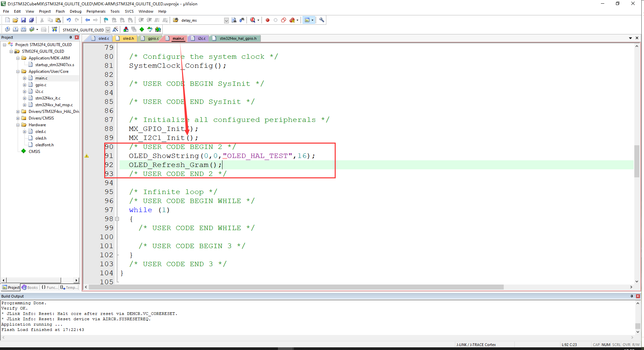Collapse the Hardware group in project tree
Viewport: 644px width, 350px height.
[18, 125]
